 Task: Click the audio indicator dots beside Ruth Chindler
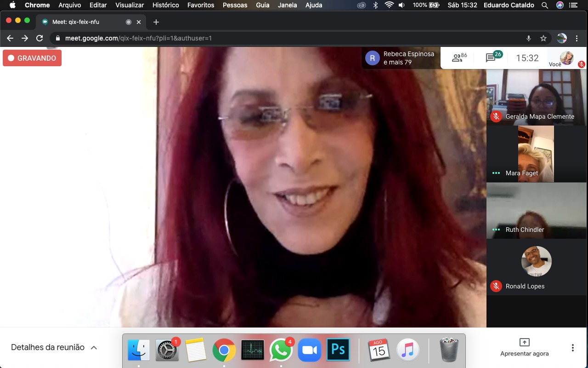coord(496,230)
